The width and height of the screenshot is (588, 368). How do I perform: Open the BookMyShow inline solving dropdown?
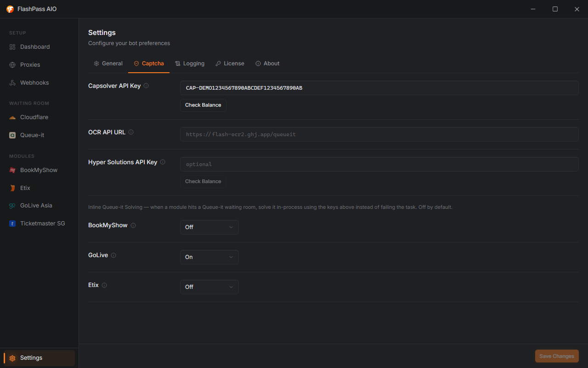point(209,227)
